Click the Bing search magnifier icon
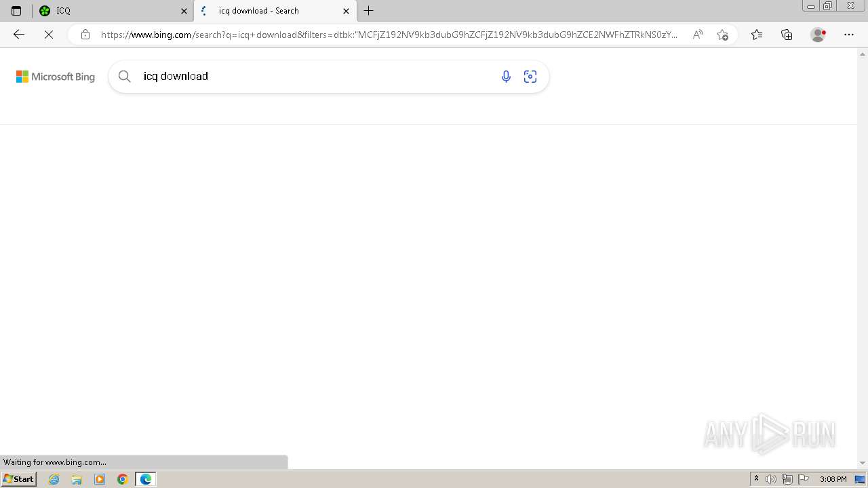The height and width of the screenshot is (488, 868). [x=125, y=77]
